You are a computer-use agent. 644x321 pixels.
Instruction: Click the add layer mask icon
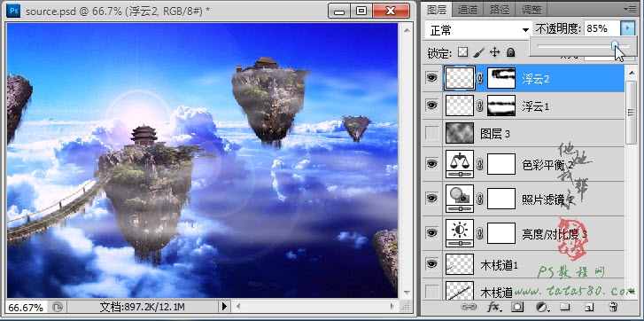pyautogui.click(x=518, y=307)
